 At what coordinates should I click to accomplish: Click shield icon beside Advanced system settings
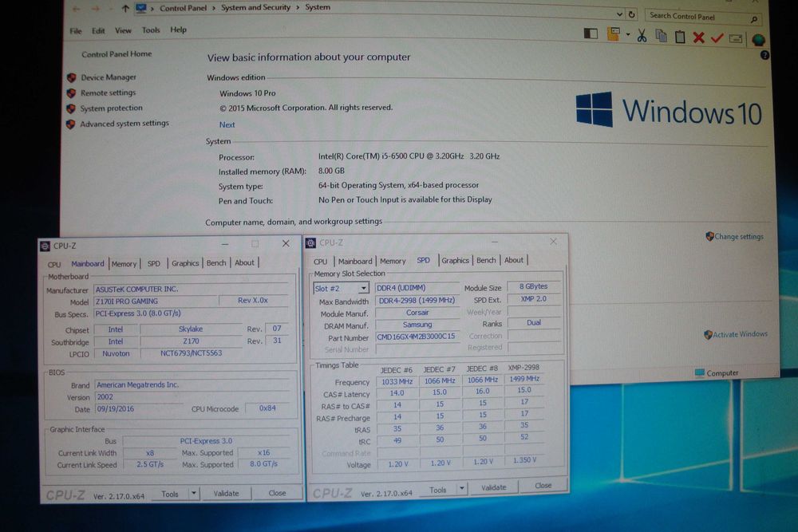[x=70, y=124]
